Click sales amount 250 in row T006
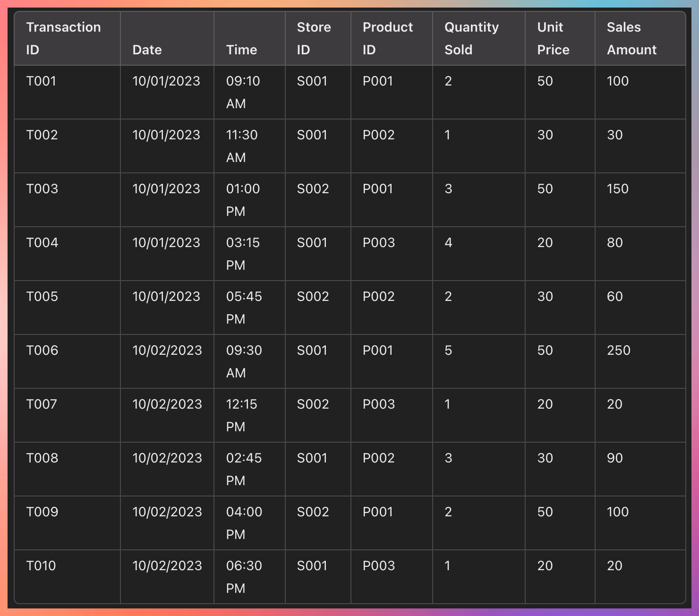 [618, 351]
